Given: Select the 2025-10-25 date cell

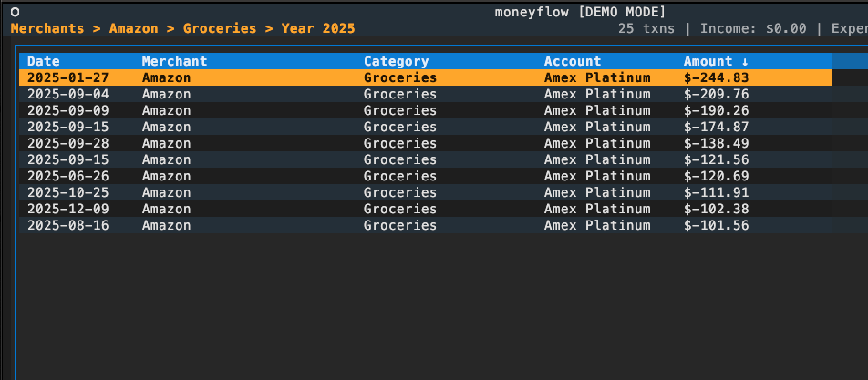Looking at the screenshot, I should (x=68, y=192).
